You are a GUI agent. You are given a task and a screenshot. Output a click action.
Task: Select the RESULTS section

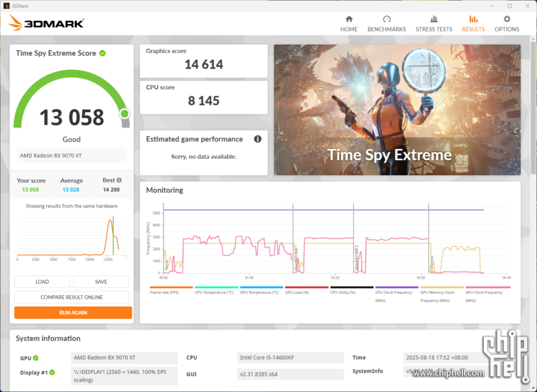[x=473, y=24]
